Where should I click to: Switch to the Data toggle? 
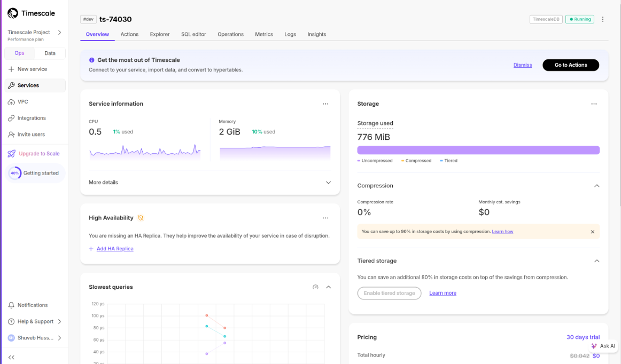coord(50,53)
